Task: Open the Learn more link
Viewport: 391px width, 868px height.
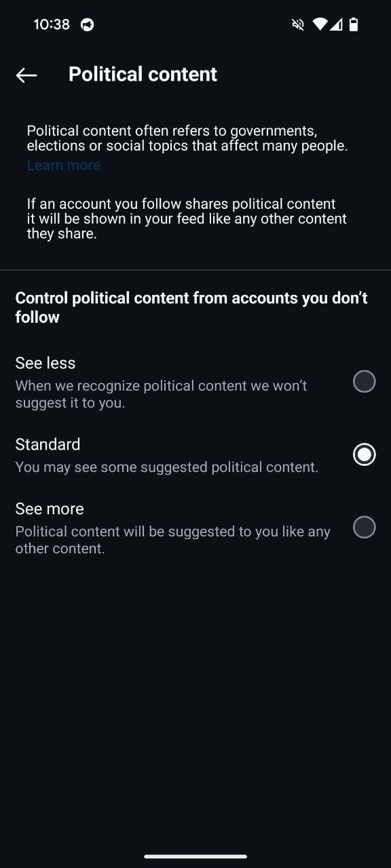Action: [64, 165]
